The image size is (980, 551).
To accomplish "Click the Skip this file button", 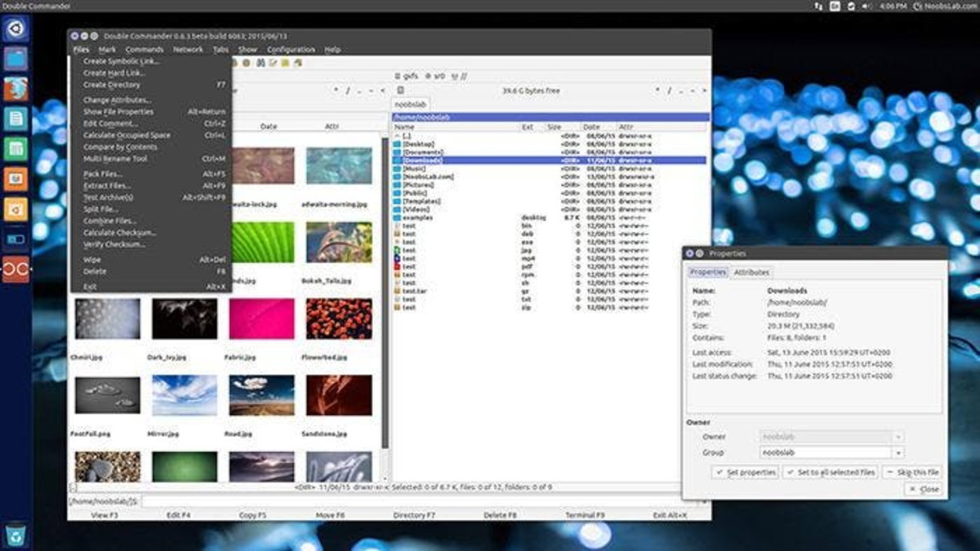I will pos(912,473).
